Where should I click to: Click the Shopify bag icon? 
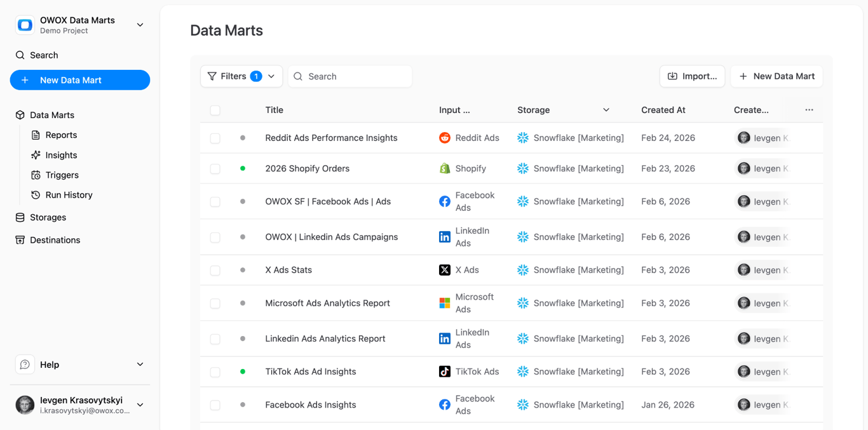445,168
